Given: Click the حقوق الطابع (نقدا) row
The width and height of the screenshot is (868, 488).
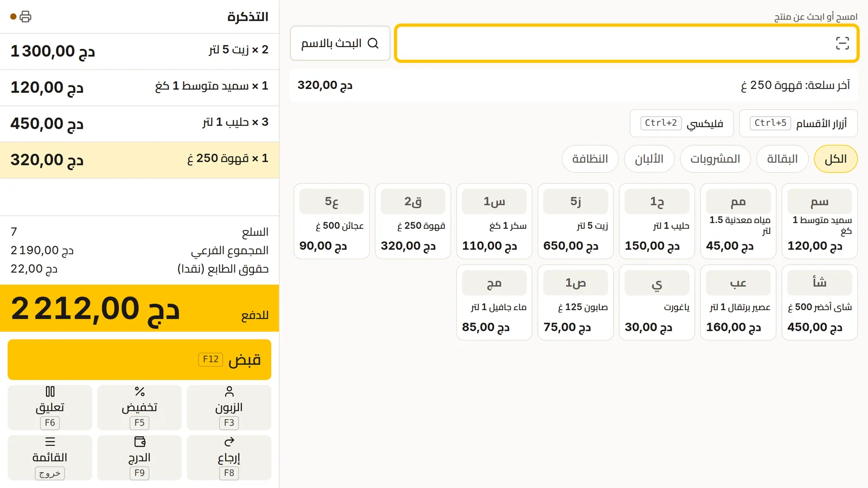Looking at the screenshot, I should click(x=139, y=269).
